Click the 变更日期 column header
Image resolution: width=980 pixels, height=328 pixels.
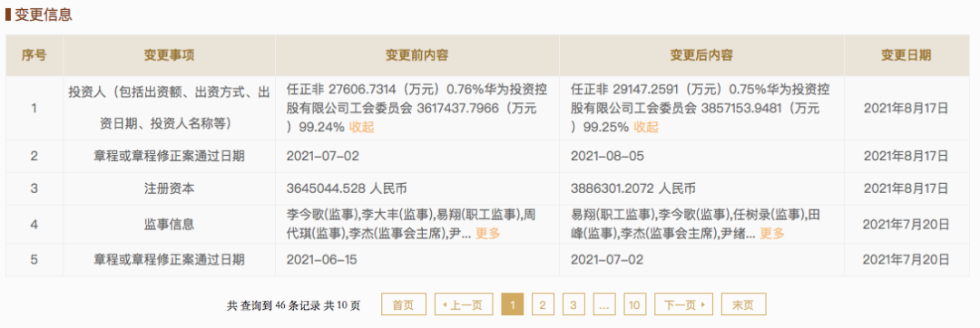coord(906,55)
